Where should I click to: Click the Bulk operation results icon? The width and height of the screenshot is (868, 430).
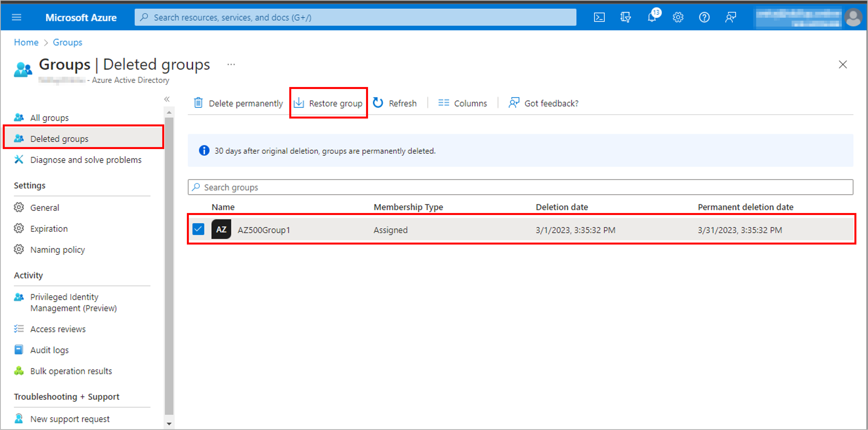point(19,371)
